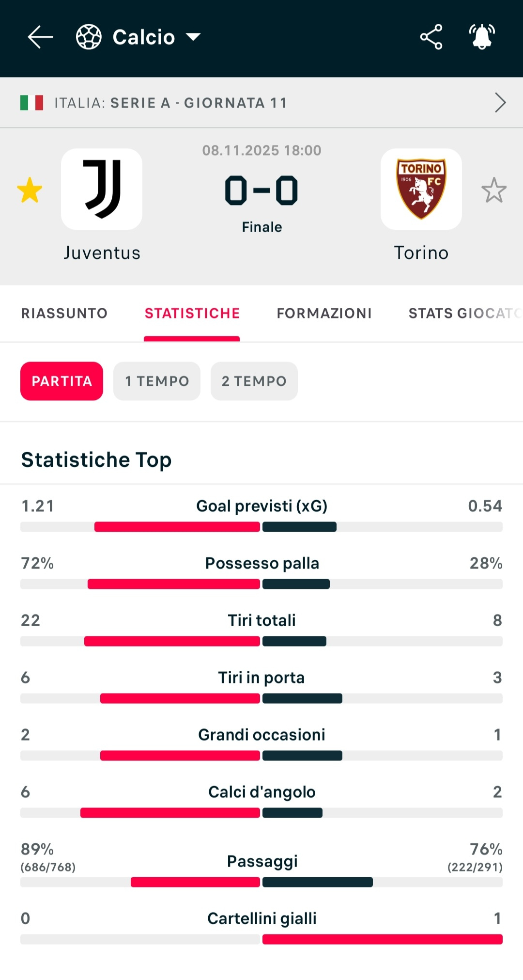Tap the Possesso palla progress bar
The width and height of the screenshot is (523, 980).
(261, 584)
